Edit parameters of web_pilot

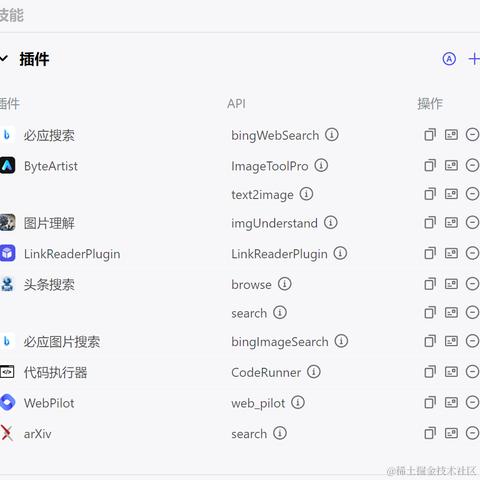[x=451, y=402]
